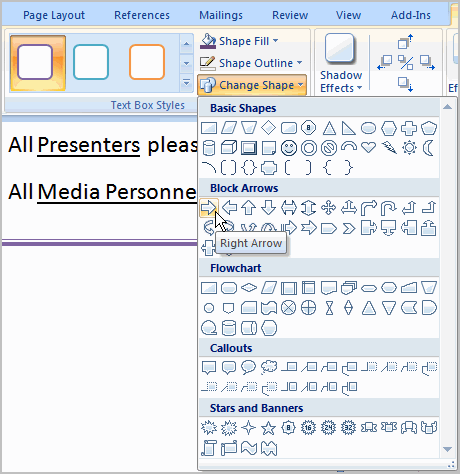Viewport: 460px width, 474px height.
Task: Select the 5-Point Star shape
Action: [269, 428]
